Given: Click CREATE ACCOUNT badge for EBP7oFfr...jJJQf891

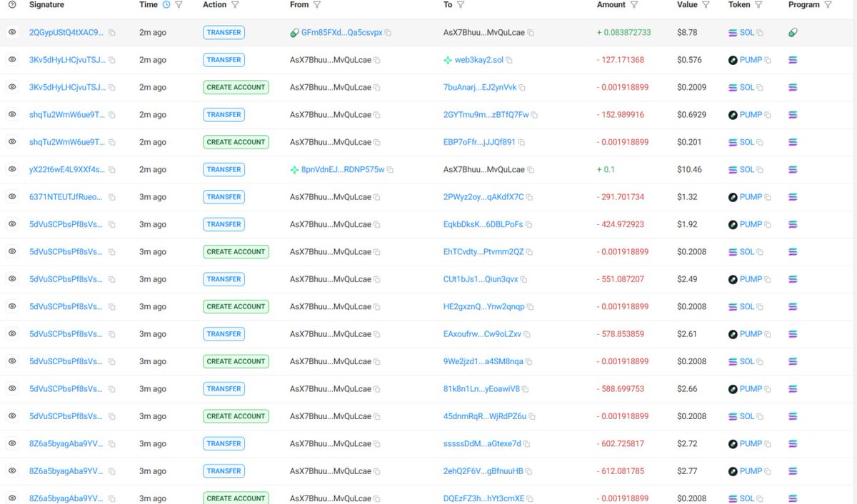Looking at the screenshot, I should tap(236, 142).
